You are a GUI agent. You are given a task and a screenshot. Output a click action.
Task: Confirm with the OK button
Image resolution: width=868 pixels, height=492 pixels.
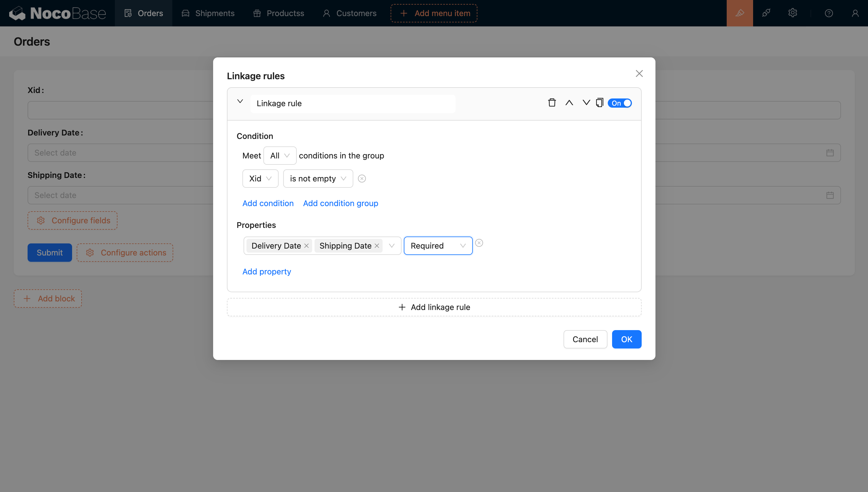tap(626, 339)
